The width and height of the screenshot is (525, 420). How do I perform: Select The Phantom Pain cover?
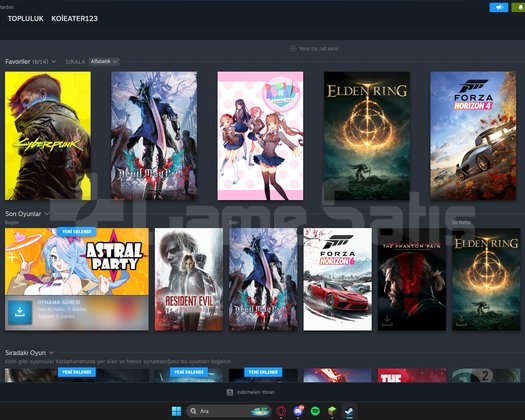(x=412, y=279)
